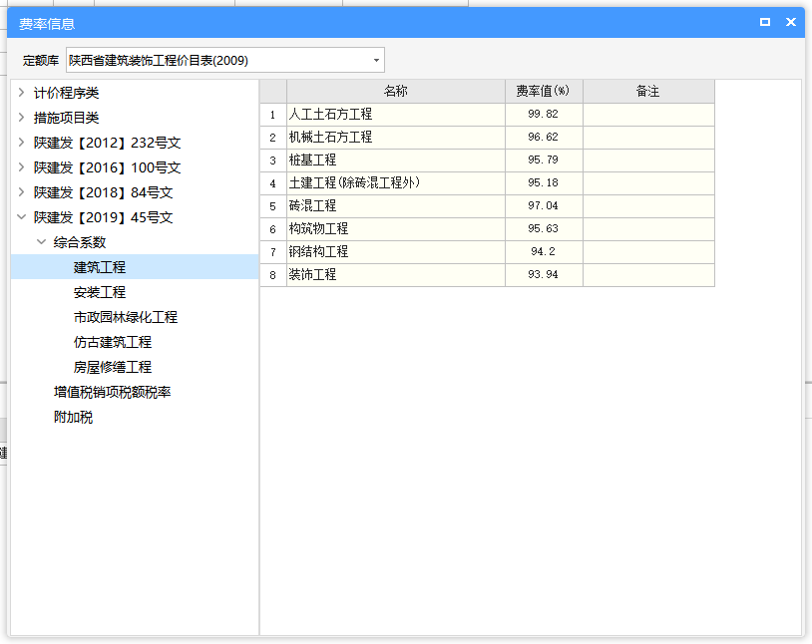Click rate value 94.2
This screenshot has height=644, width=812.
tap(544, 251)
